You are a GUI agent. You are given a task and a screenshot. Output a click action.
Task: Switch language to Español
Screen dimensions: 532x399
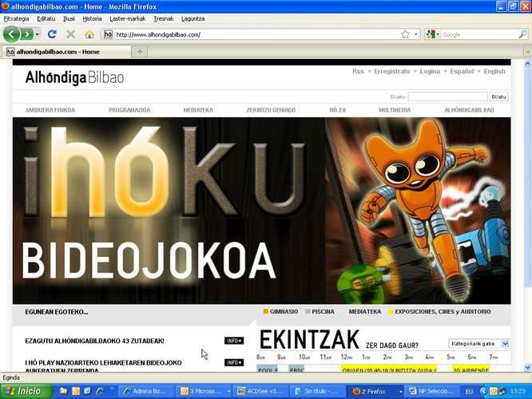[462, 72]
